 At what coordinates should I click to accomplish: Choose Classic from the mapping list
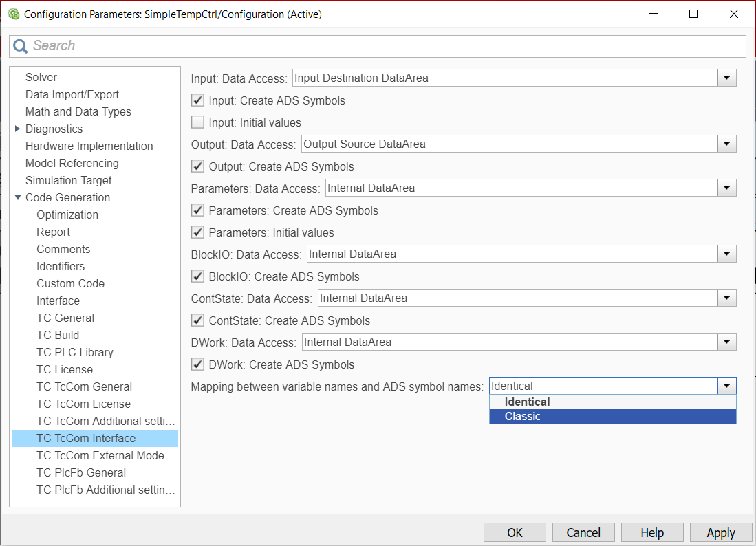click(613, 416)
